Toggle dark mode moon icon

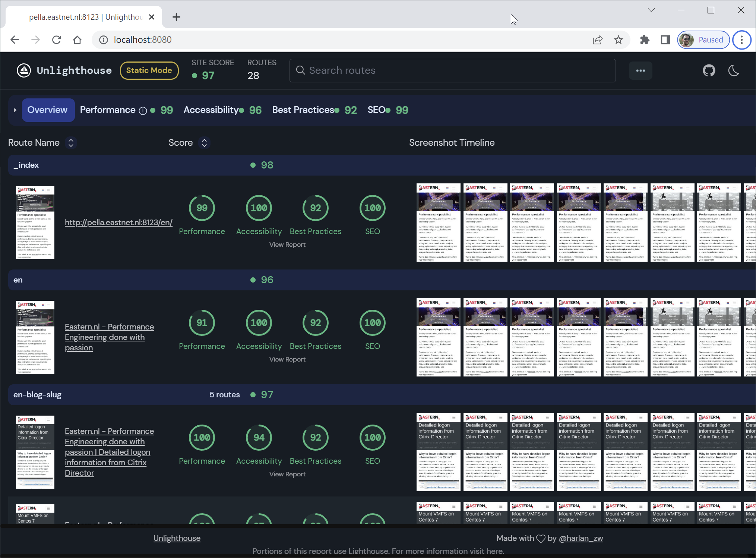733,70
